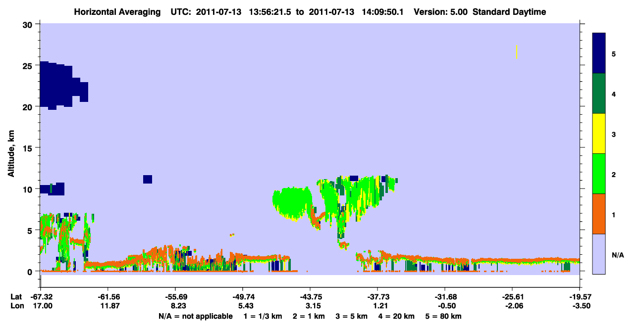Click the altitude tick label '30'
Screen dimensions: 644x330
click(x=29, y=24)
